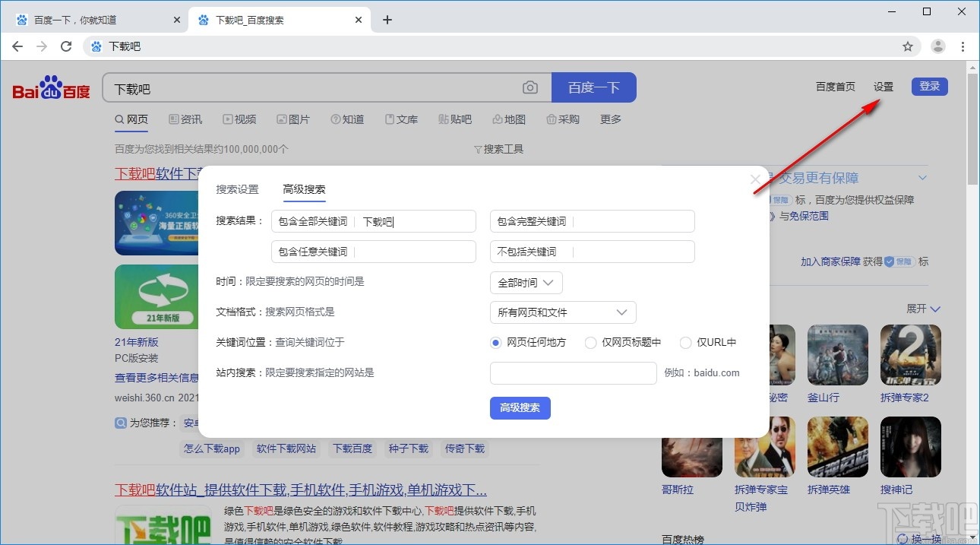This screenshot has height=545, width=980.
Task: Open the 釜山行 movie thumbnail
Action: tap(838, 355)
